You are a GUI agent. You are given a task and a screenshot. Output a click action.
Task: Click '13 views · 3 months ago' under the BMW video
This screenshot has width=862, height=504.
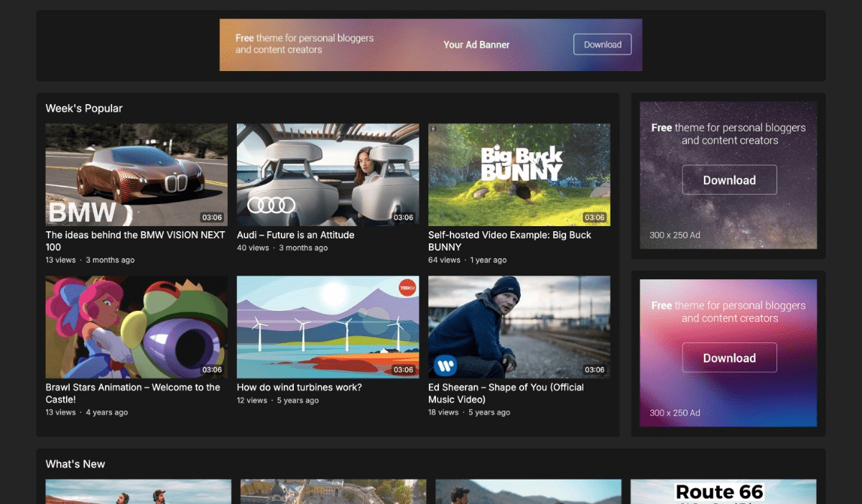coord(90,260)
